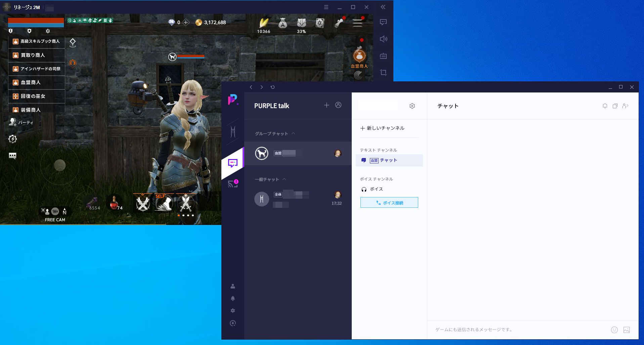Select 回復の巫女 in NPC list
This screenshot has width=644, height=345.
pyautogui.click(x=37, y=96)
